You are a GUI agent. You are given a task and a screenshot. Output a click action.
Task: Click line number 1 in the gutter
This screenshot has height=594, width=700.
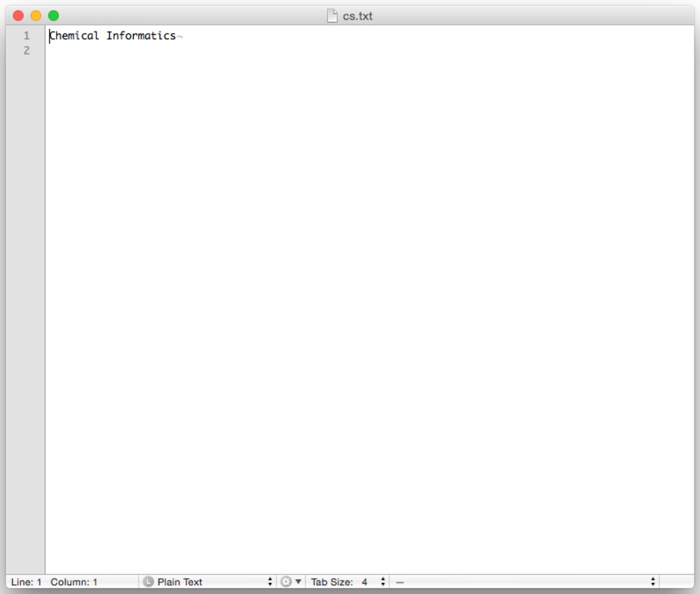[x=26, y=36]
